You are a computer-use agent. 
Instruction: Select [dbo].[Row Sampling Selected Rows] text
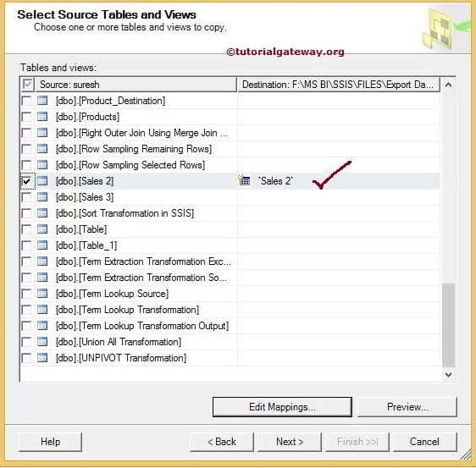tap(130, 165)
